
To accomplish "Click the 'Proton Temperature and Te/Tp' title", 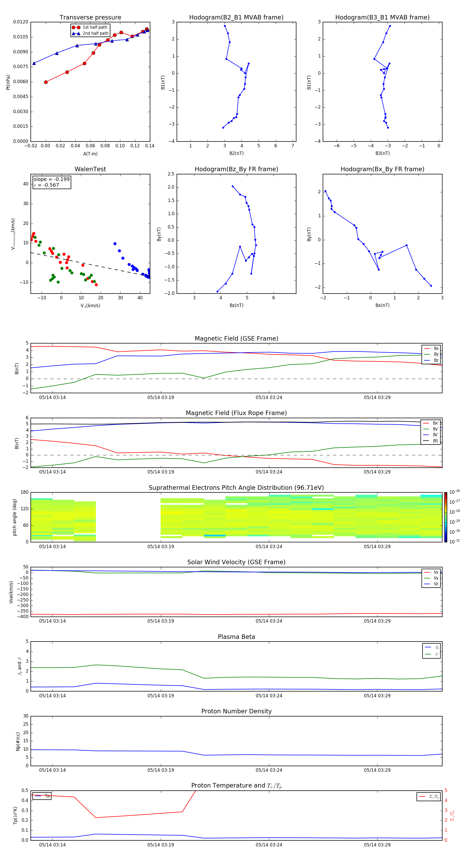I will tap(236, 786).
